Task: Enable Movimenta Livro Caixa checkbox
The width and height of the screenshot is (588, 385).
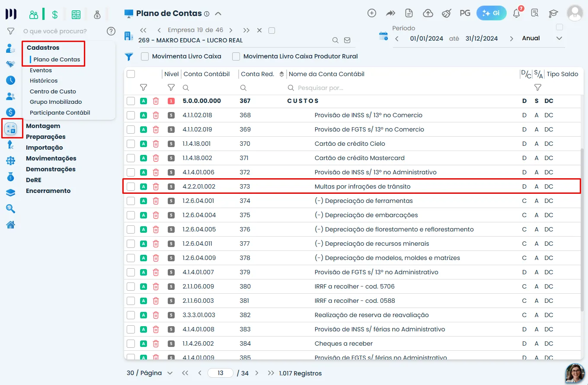Action: tap(145, 56)
